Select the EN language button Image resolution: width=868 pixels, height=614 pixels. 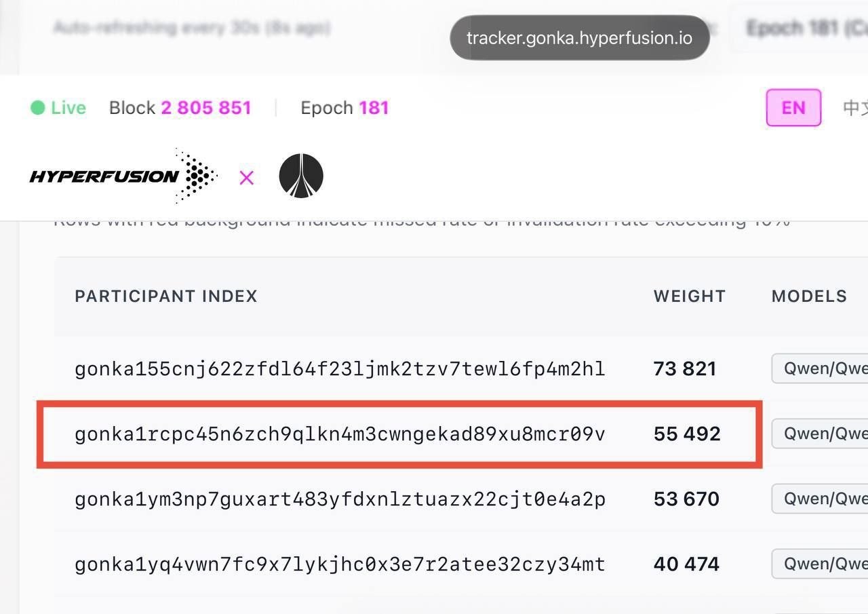pos(793,108)
